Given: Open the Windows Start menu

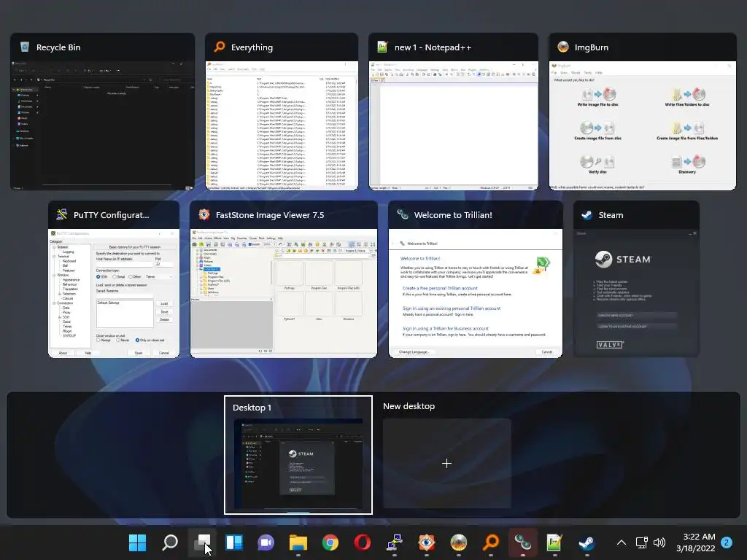Looking at the screenshot, I should [x=138, y=542].
